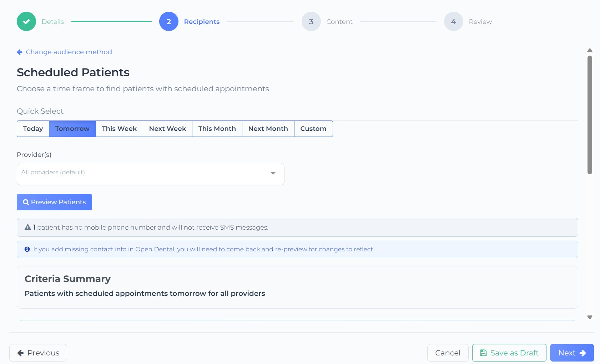
Task: Click the completed Details step checkmark icon
Action: click(x=26, y=21)
